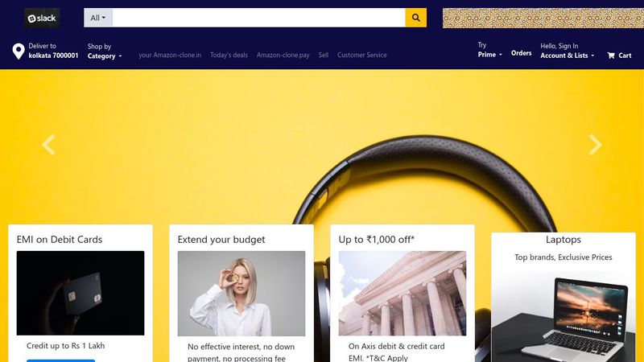Open the All search category dropdown

click(98, 18)
